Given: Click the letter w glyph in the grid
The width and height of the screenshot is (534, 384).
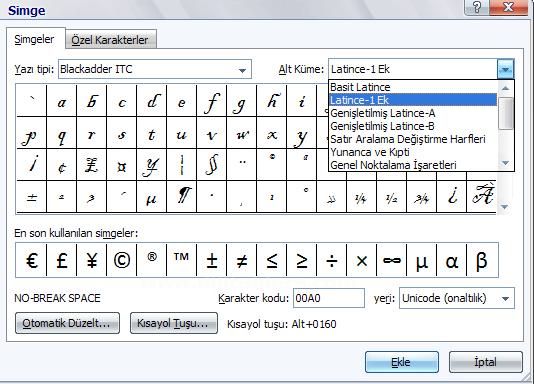Looking at the screenshot, I should (241, 133).
